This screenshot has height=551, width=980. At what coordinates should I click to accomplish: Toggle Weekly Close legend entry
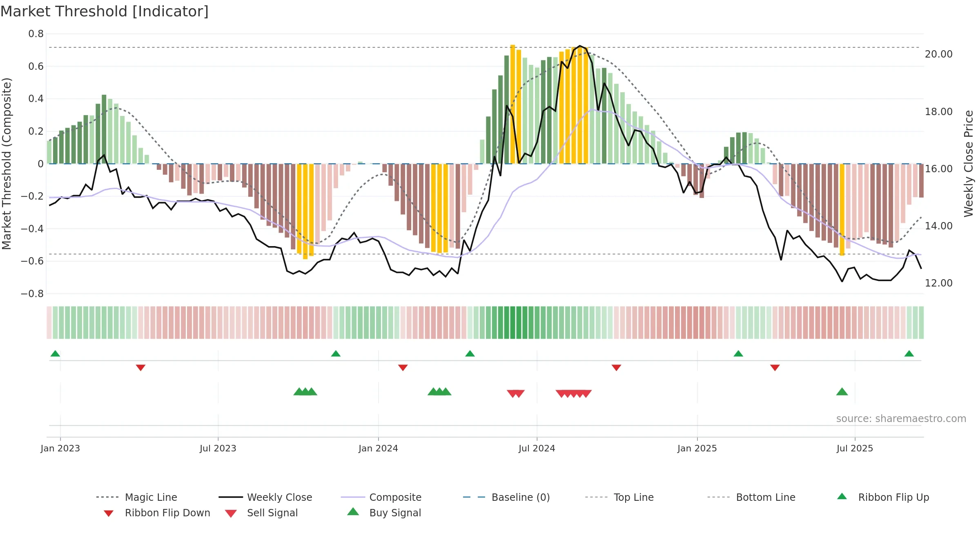click(265, 497)
